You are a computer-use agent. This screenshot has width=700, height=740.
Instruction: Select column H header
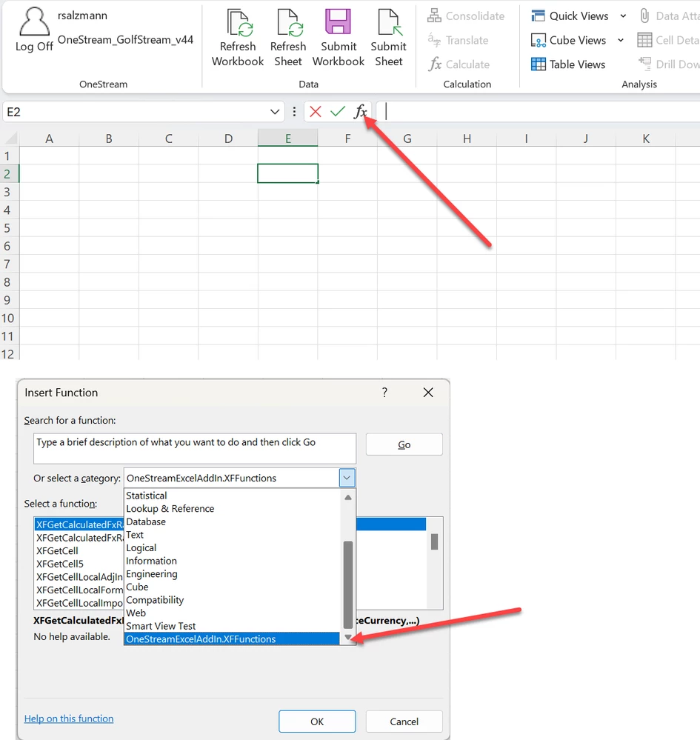467,139
